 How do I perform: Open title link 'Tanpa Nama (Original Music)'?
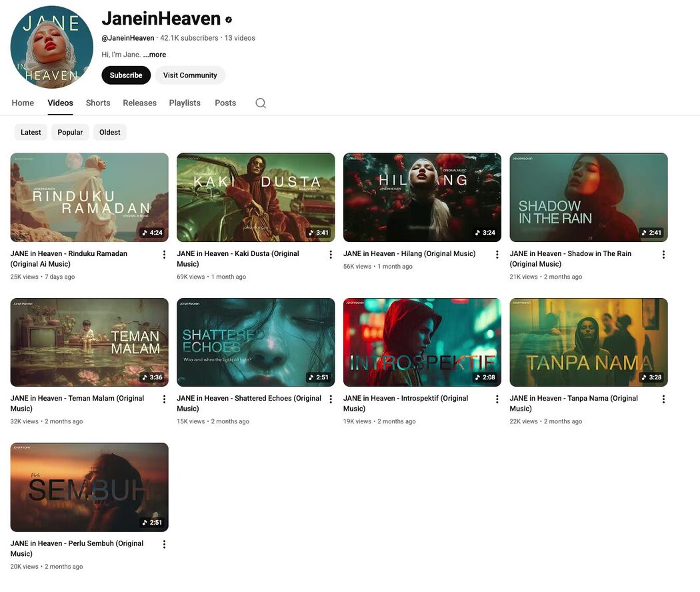(x=573, y=403)
